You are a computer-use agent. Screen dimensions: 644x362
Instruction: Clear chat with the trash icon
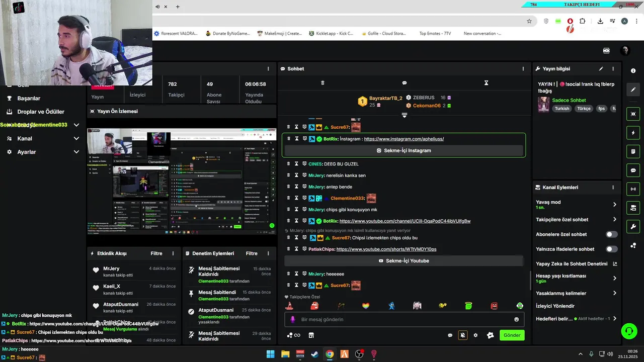pyautogui.click(x=323, y=83)
